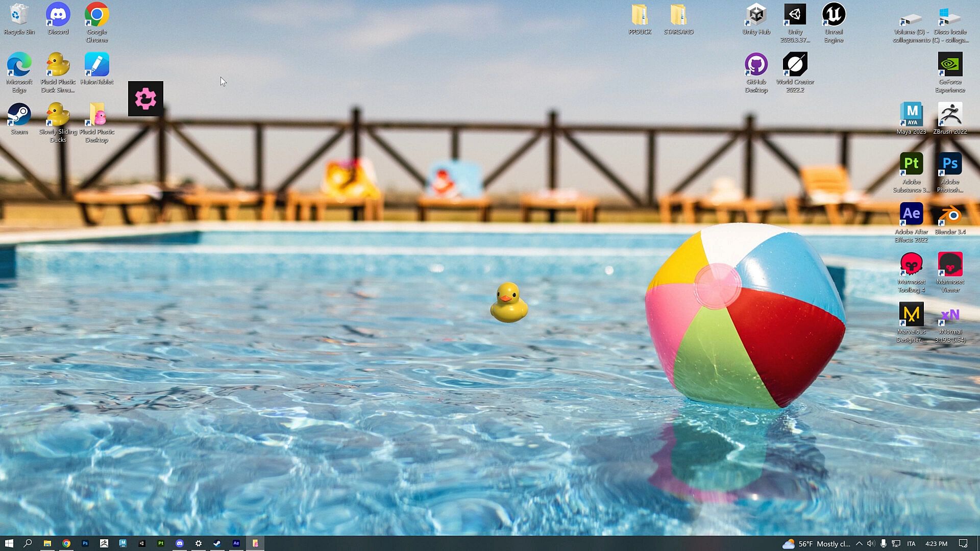This screenshot has width=980, height=551.
Task: Toggle the microphone tray icon
Action: coord(883,543)
